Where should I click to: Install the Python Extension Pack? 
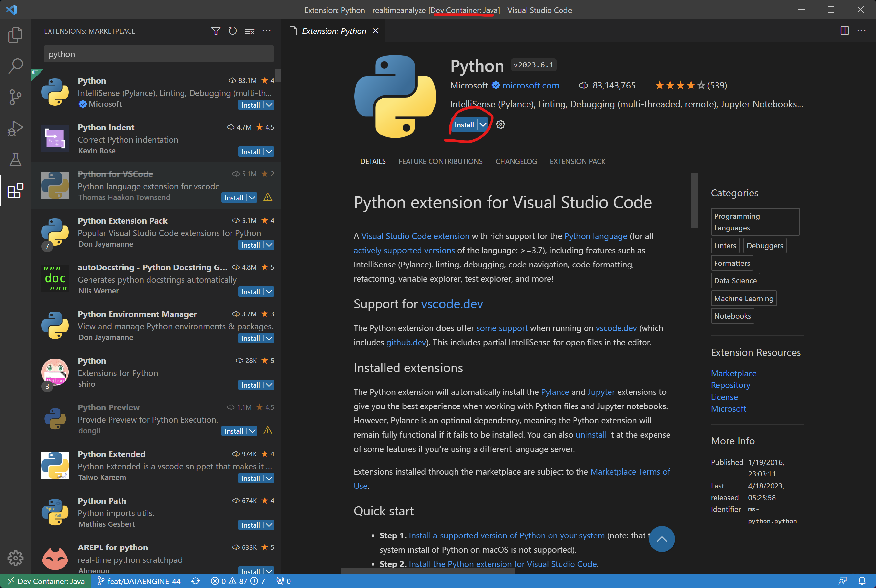click(250, 245)
